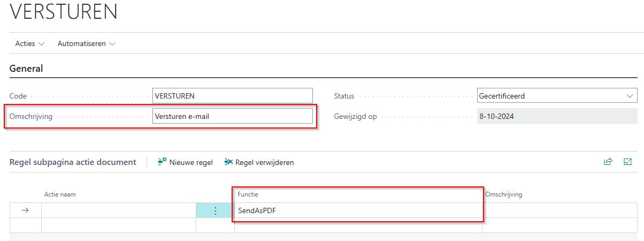Viewport: 644px width, 241px height.
Task: Open the Status dropdown showing Gecertificeerd
Action: coord(557,96)
